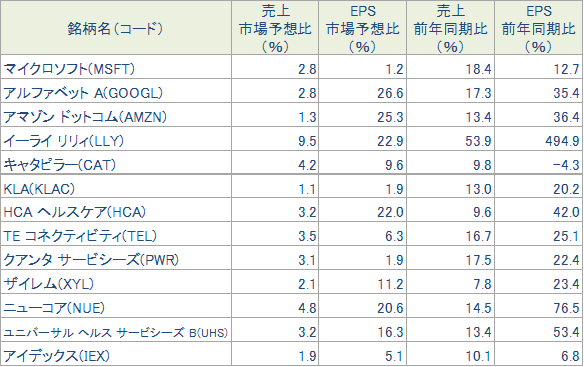
Task: Click the KLA(KLAC) stock name
Action: [x=39, y=189]
